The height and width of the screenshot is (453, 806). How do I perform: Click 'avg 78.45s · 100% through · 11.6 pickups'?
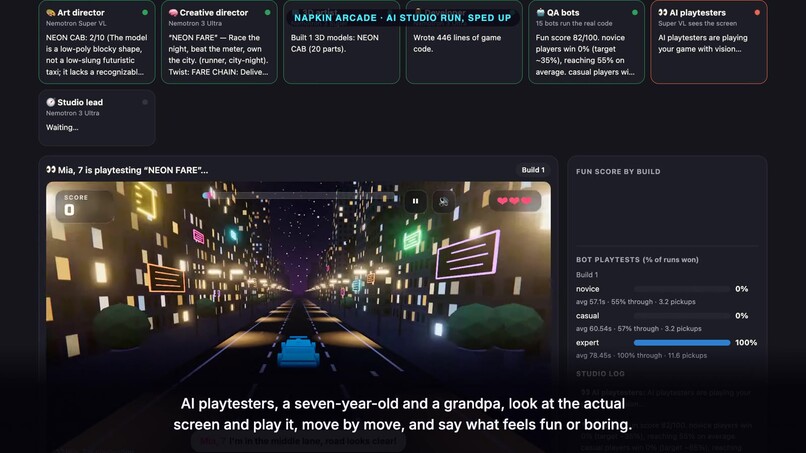[x=641, y=355]
